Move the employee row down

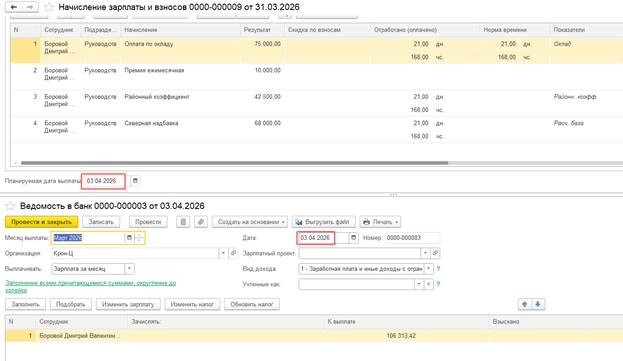click(538, 304)
